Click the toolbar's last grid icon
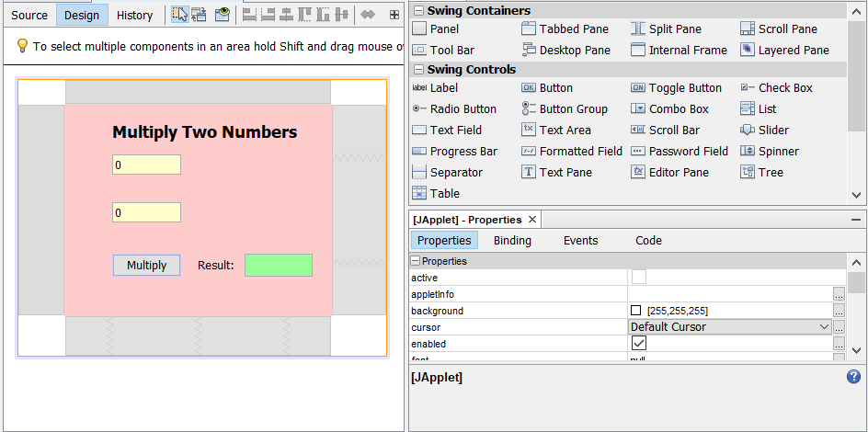The height and width of the screenshot is (432, 868). (x=394, y=15)
